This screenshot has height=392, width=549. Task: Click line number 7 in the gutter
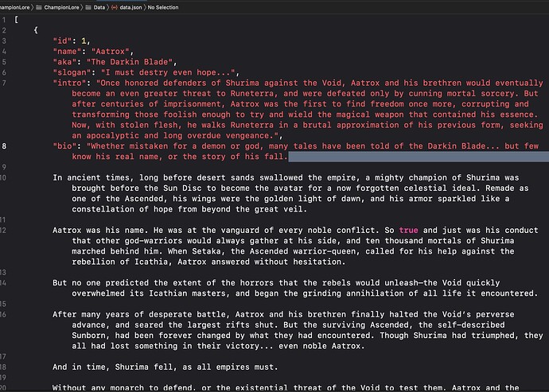(4, 83)
